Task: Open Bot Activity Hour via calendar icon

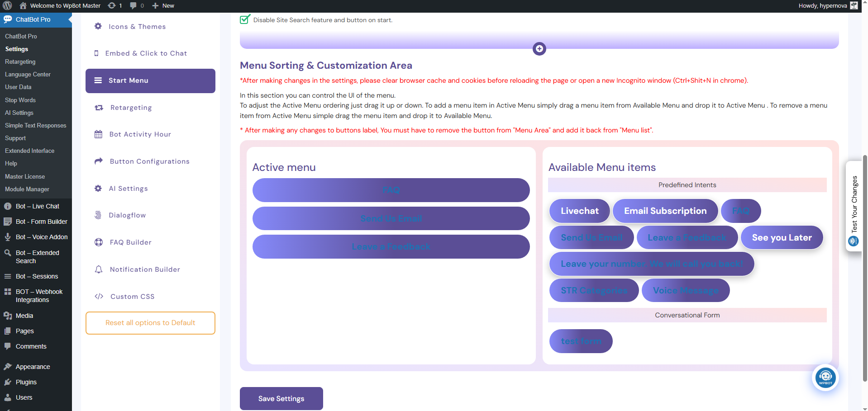Action: pos(98,134)
